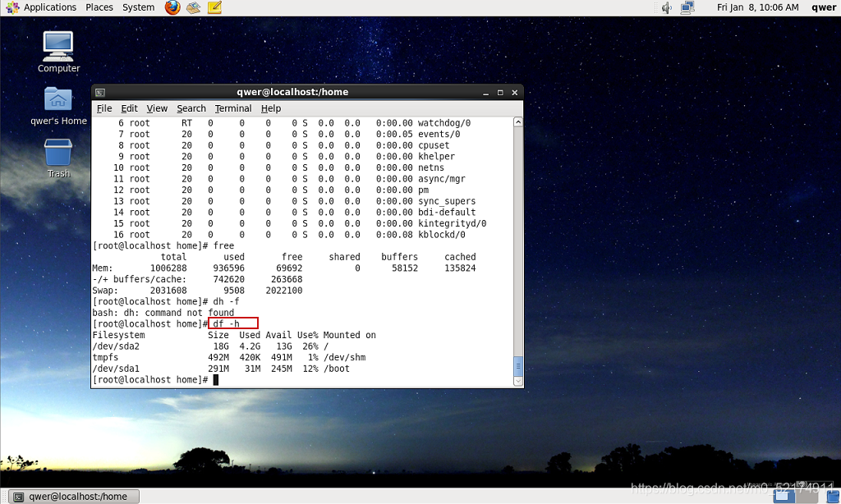The width and height of the screenshot is (841, 504).
Task: Launch Firefox from the top panel
Action: 172,7
